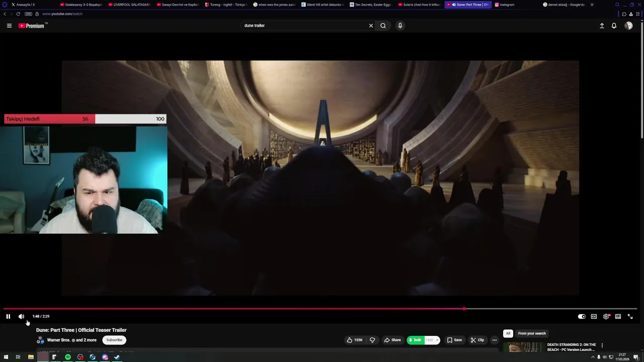Open Discord from the taskbar
Image resolution: width=644 pixels, height=362 pixels.
click(105, 357)
